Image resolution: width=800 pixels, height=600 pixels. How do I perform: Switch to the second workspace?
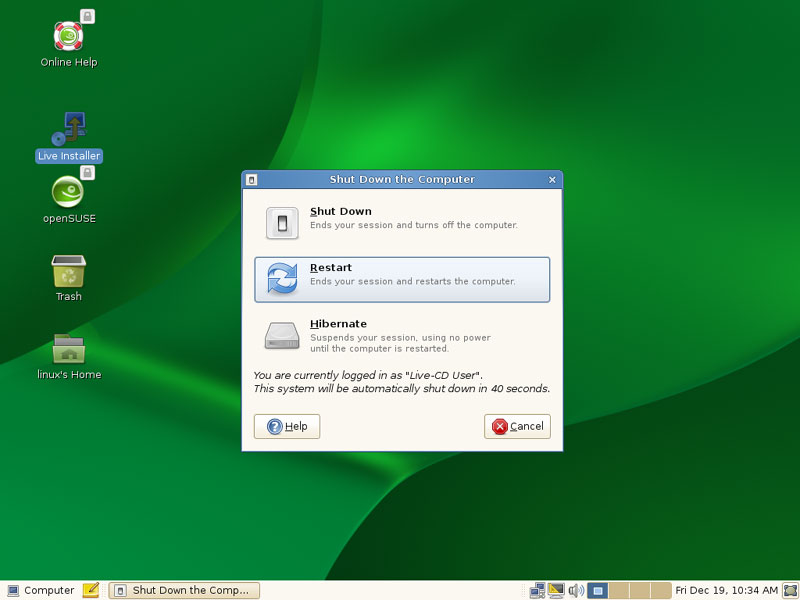point(619,590)
